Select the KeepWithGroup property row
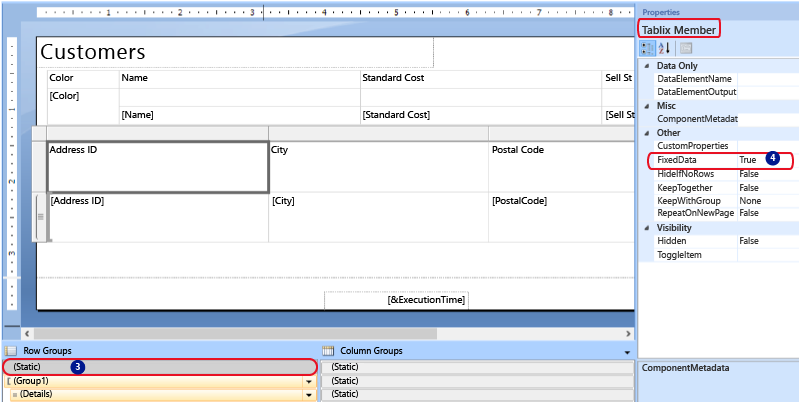This screenshot has height=402, width=799. pos(727,201)
